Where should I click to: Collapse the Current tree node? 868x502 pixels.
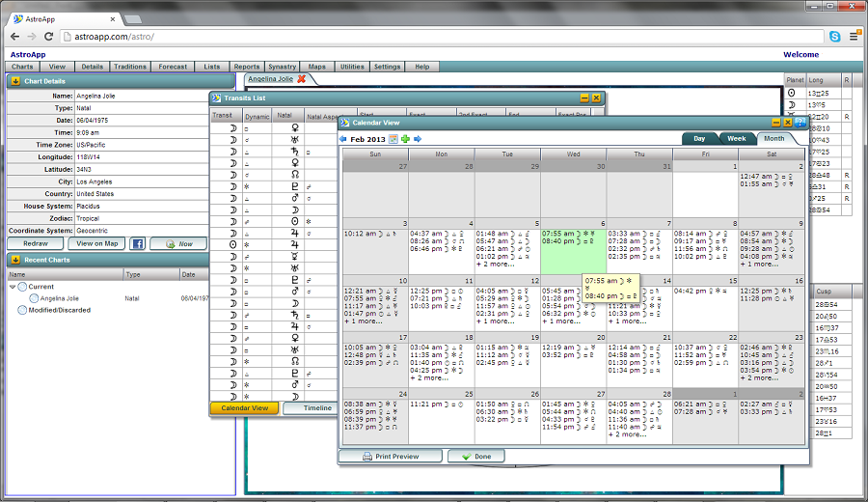(x=12, y=287)
